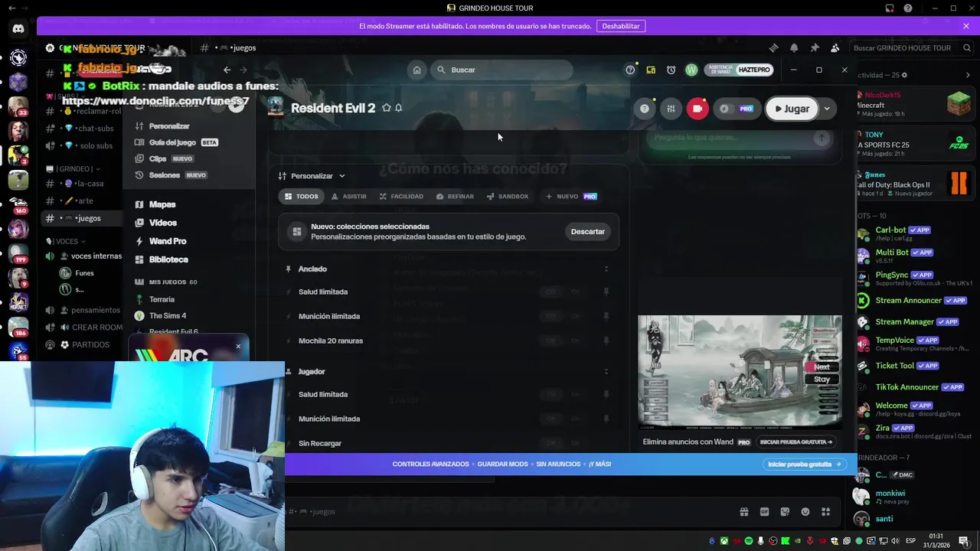Select the ASISTIR tab
Image resolution: width=980 pixels, height=551 pixels.
(x=348, y=197)
